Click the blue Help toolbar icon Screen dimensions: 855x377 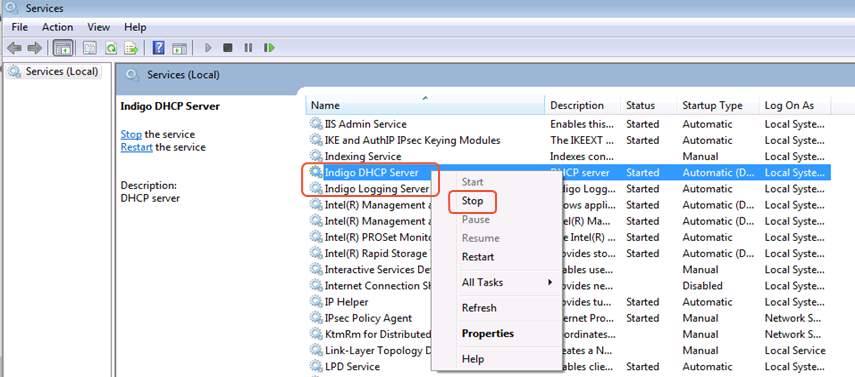click(159, 48)
